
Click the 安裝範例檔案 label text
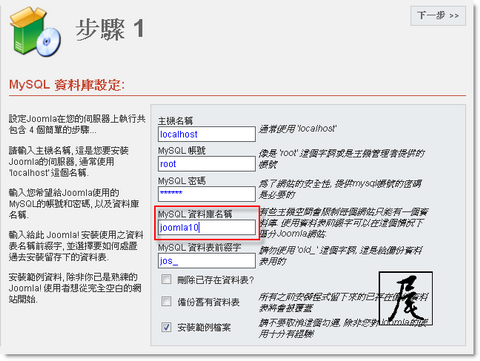[204, 328]
